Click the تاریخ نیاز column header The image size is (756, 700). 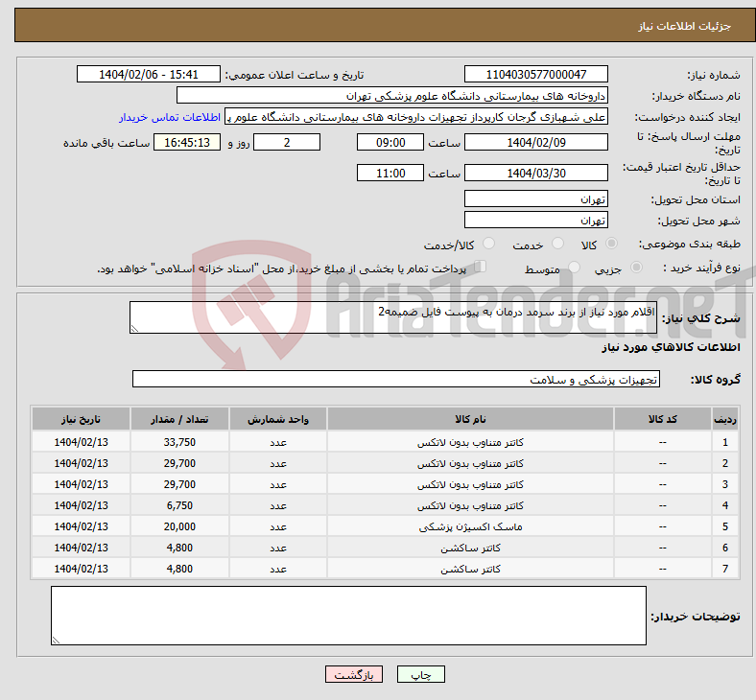81,419
